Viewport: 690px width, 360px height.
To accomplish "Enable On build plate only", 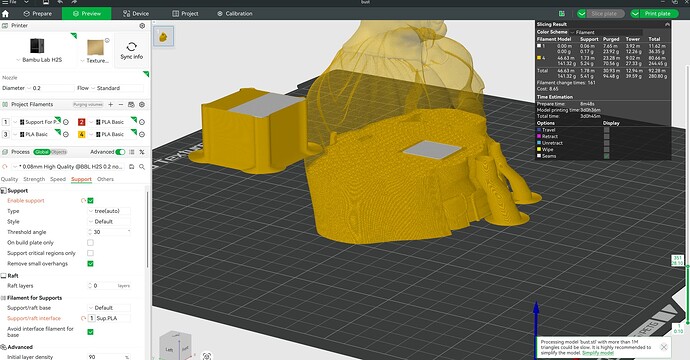I will pos(90,242).
